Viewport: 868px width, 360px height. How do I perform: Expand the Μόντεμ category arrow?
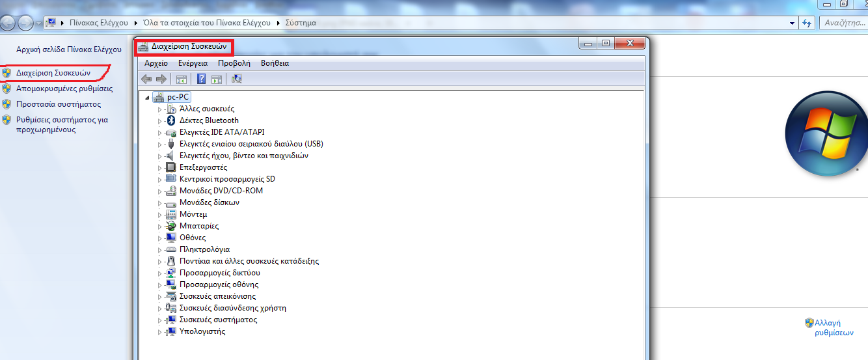point(159,214)
